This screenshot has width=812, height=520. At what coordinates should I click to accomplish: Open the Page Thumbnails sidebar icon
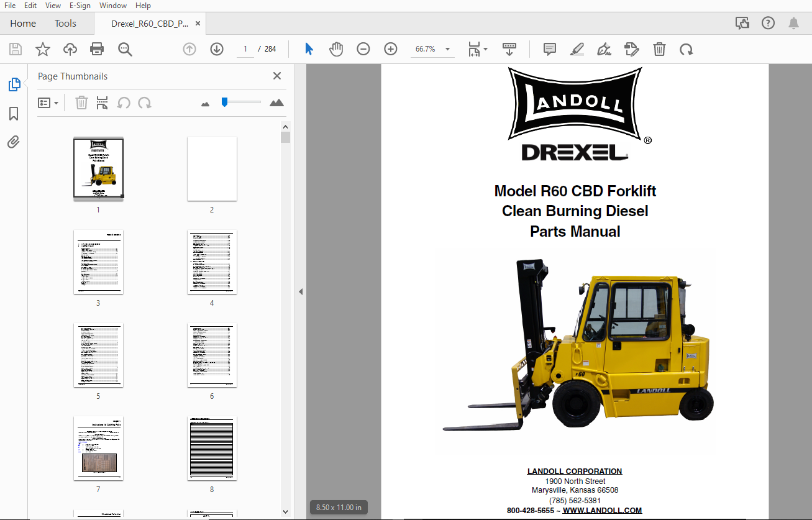coord(14,84)
